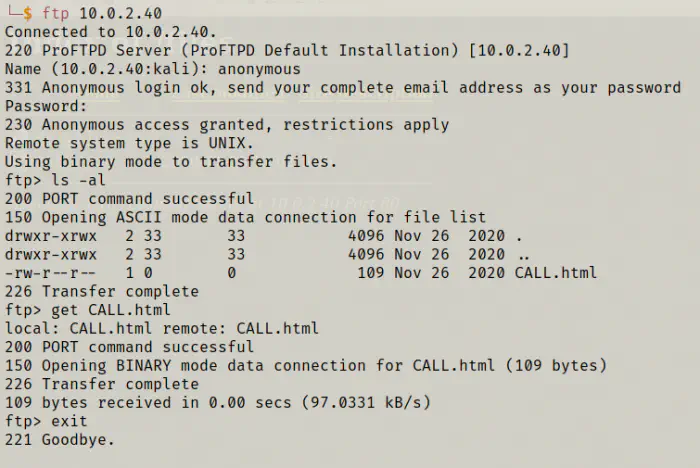Click the '109 bytes received' status line
The width and height of the screenshot is (700, 468).
pos(218,402)
